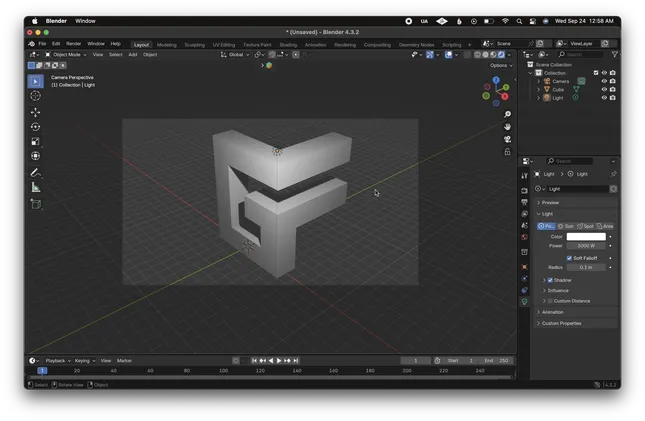Click the outliner filter funnel icon
The width and height of the screenshot is (645, 421).
click(x=614, y=54)
